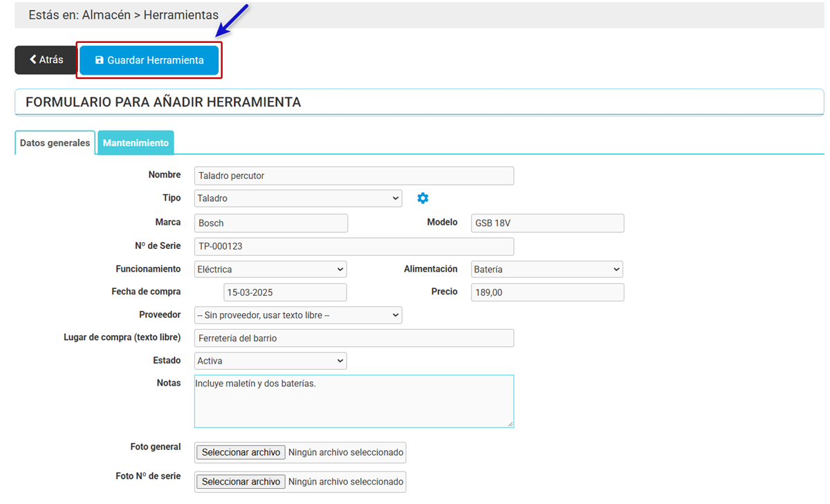This screenshot has width=830, height=504.
Task: Click the Proveedor label
Action: 160,315
